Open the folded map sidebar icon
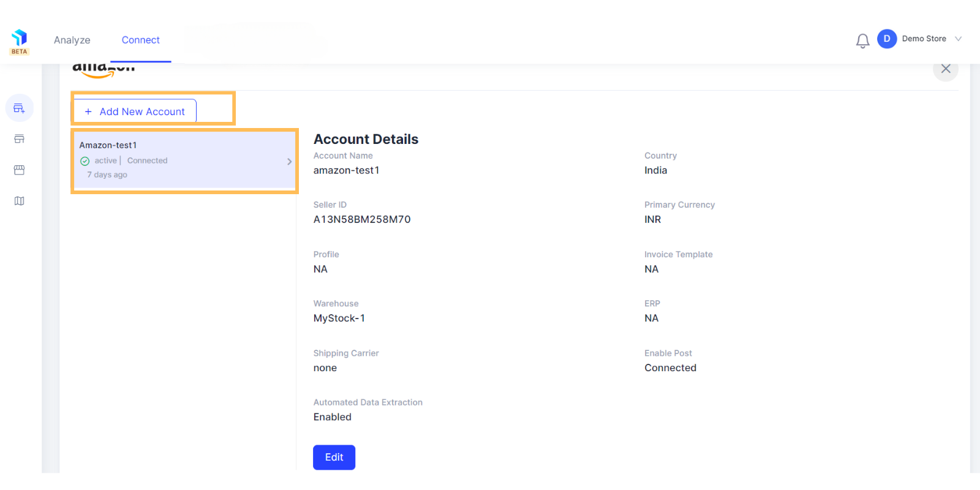Image resolution: width=980 pixels, height=490 pixels. [x=19, y=201]
